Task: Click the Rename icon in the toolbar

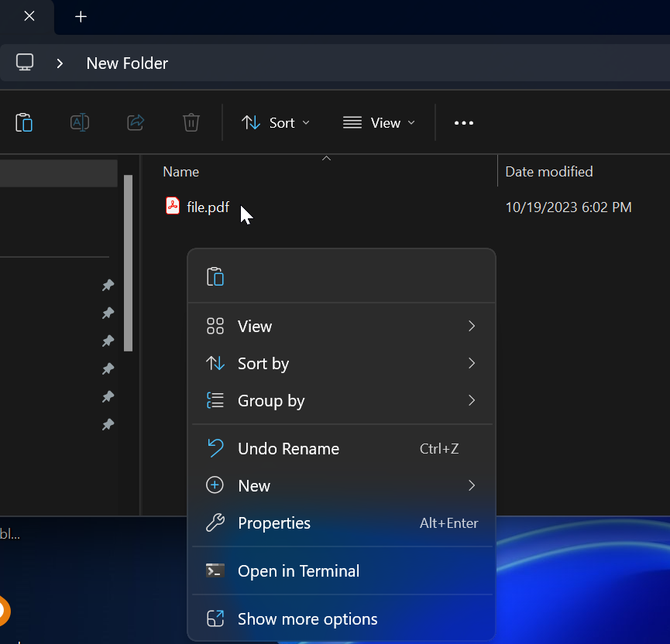Action: (x=80, y=123)
